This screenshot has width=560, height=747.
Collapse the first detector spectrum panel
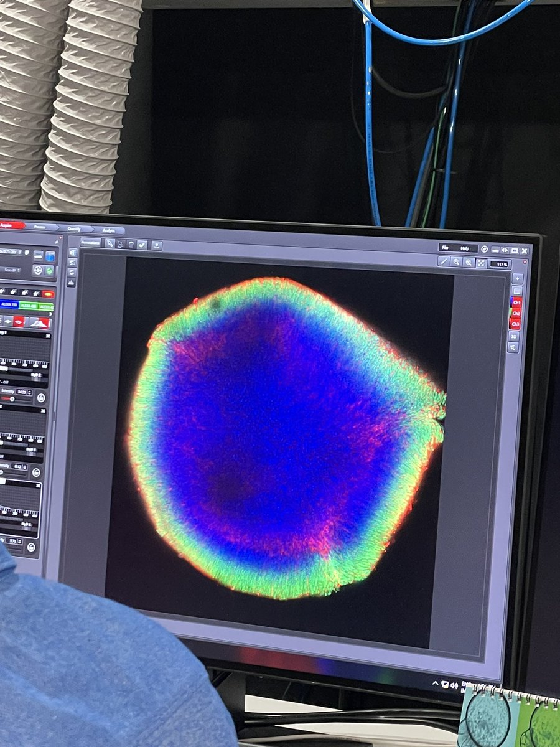[x=48, y=336]
